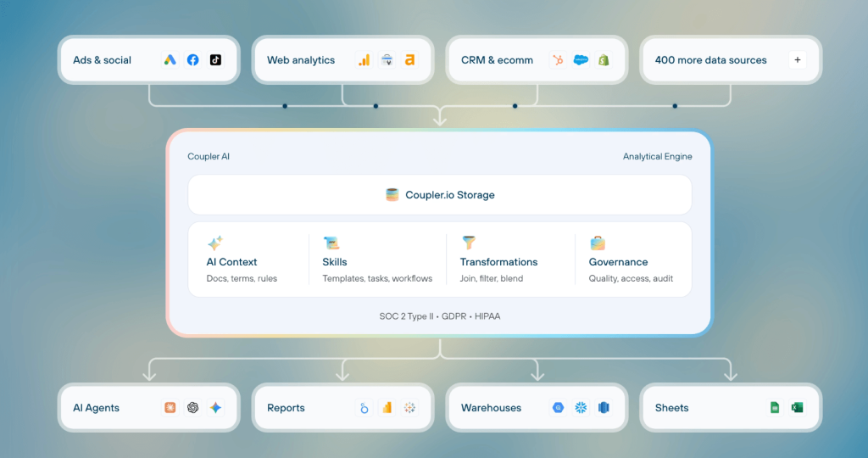
Task: Click the Facebook icon
Action: (x=192, y=60)
